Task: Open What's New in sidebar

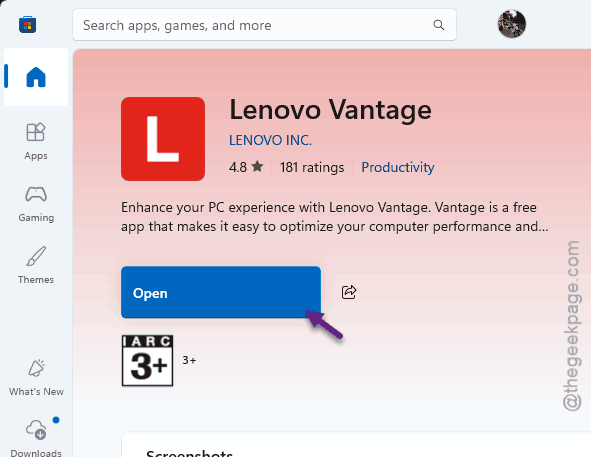Action: (36, 378)
